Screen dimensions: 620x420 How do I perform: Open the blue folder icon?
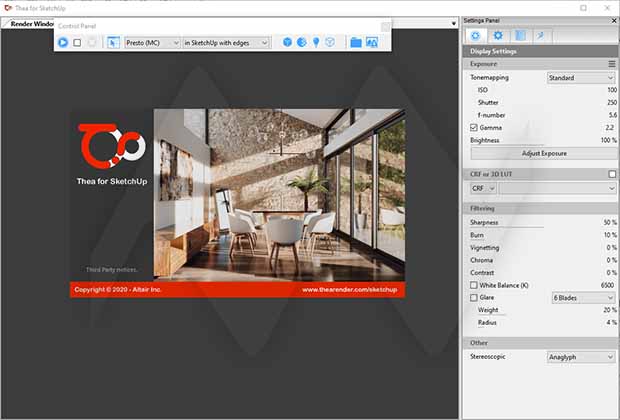[x=356, y=42]
